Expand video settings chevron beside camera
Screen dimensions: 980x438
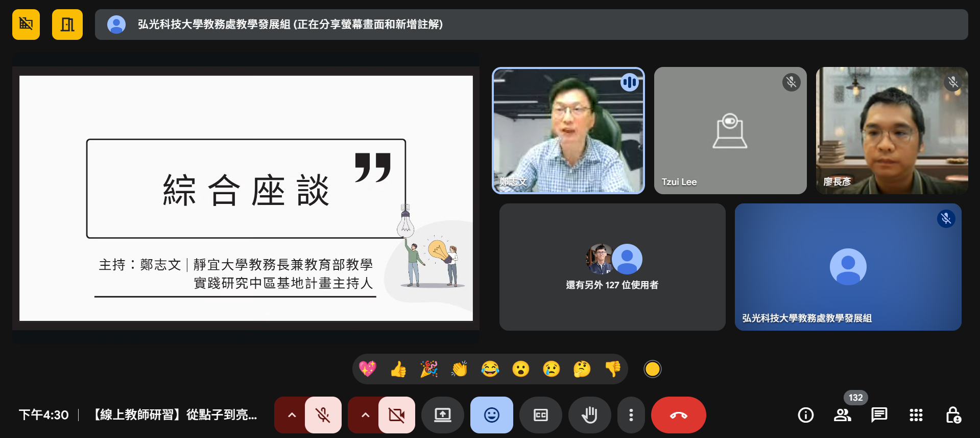click(x=365, y=415)
